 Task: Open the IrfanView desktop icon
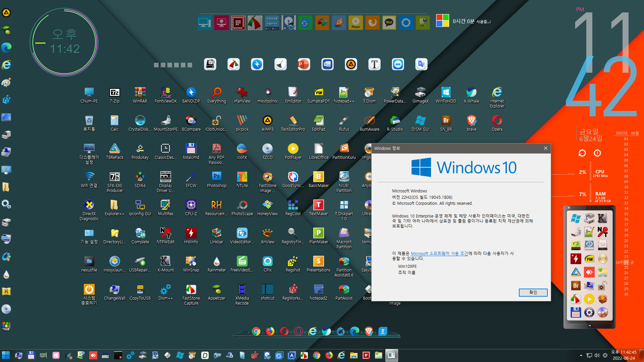242,95
